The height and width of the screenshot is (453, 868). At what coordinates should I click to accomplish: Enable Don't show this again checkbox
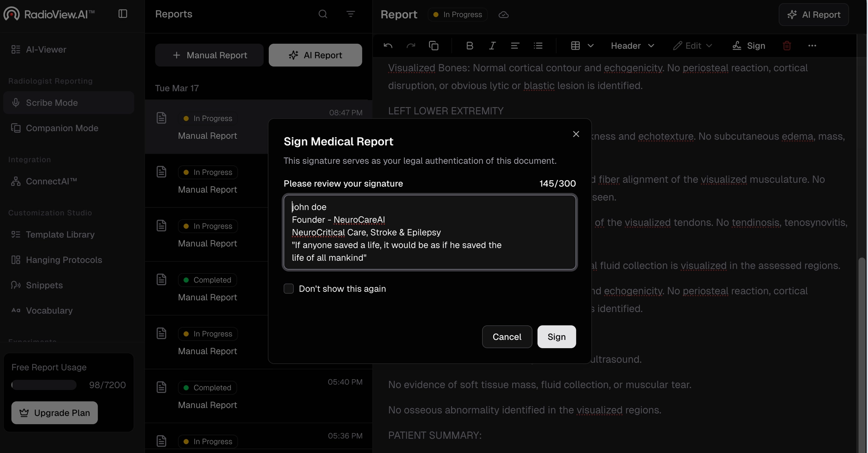(x=289, y=289)
